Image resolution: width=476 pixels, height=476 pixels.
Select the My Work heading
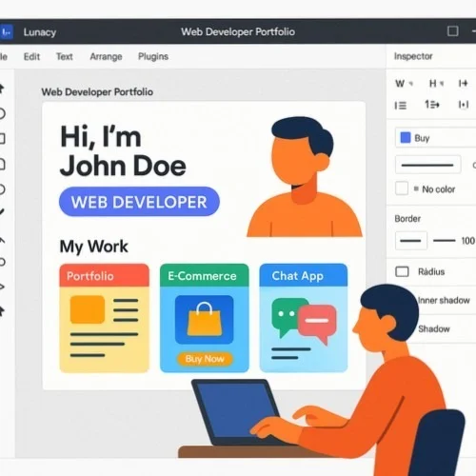click(94, 247)
